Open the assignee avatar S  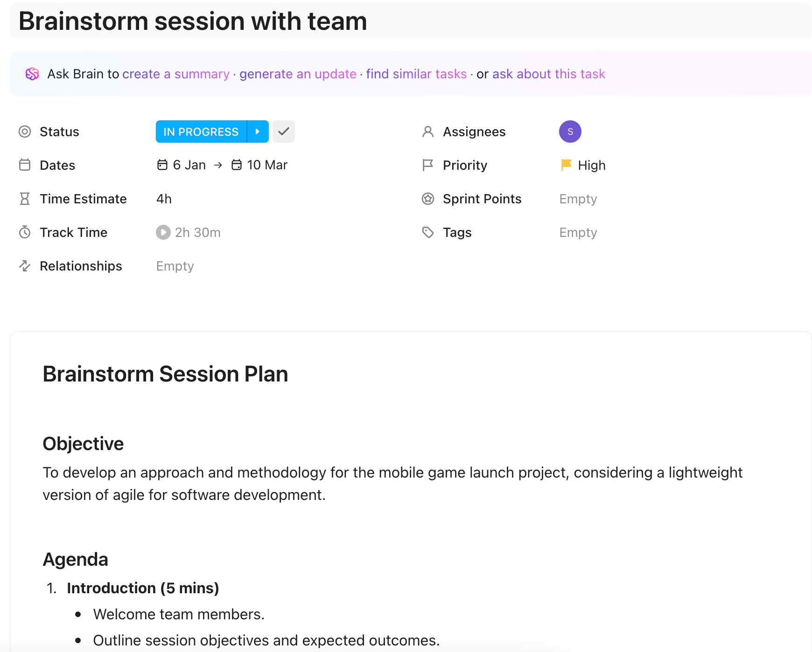point(570,132)
